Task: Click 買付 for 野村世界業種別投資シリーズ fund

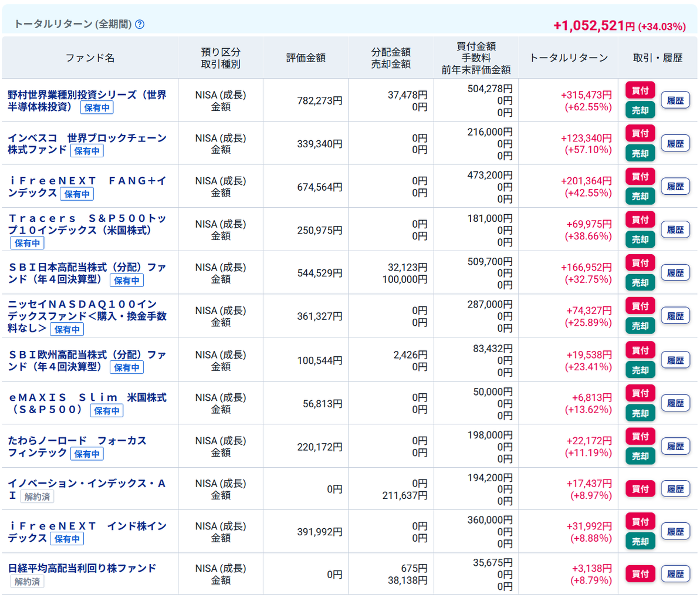Action: coord(640,90)
